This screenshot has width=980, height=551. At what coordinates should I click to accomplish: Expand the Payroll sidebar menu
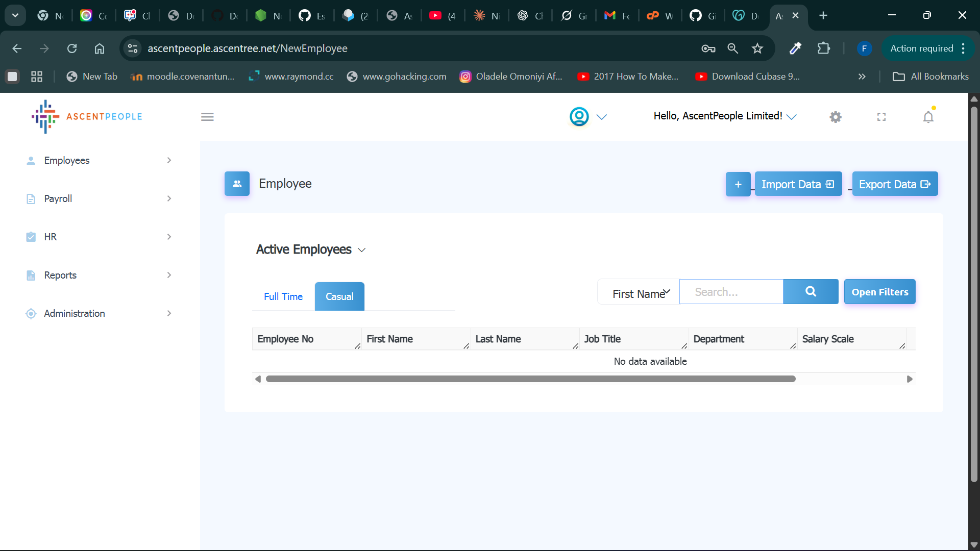coord(99,198)
